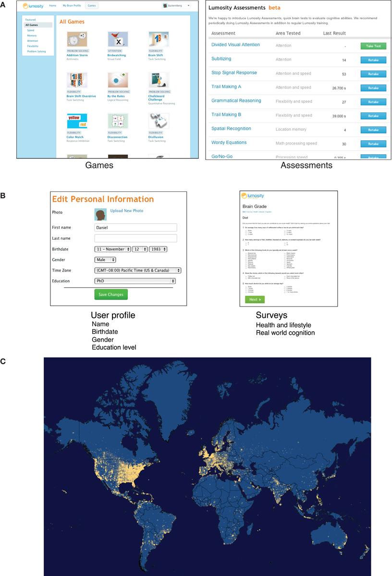This screenshot has height=576, width=392.
Task: Click Next on the Brain Grade survey
Action: tap(255, 300)
